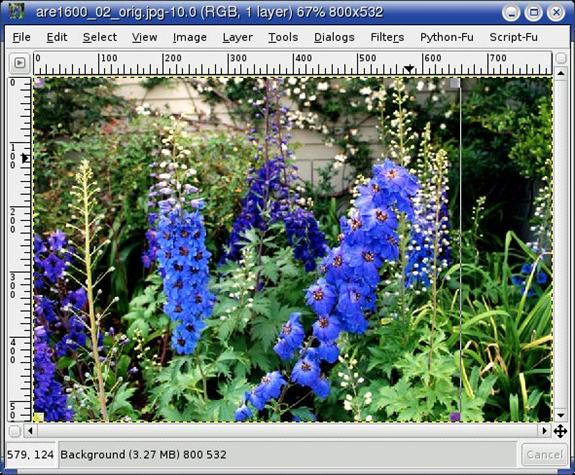575x475 pixels.
Task: Open the navigation preview cross icon
Action: [x=560, y=431]
